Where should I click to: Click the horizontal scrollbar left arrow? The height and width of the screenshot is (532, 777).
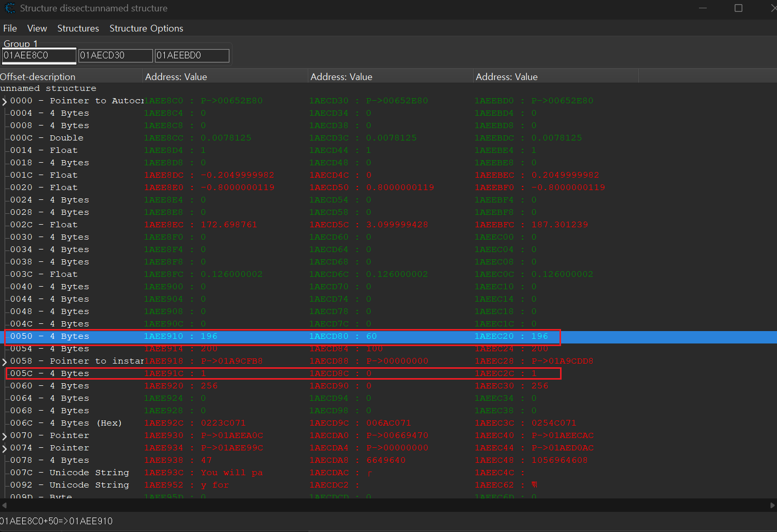[5, 505]
